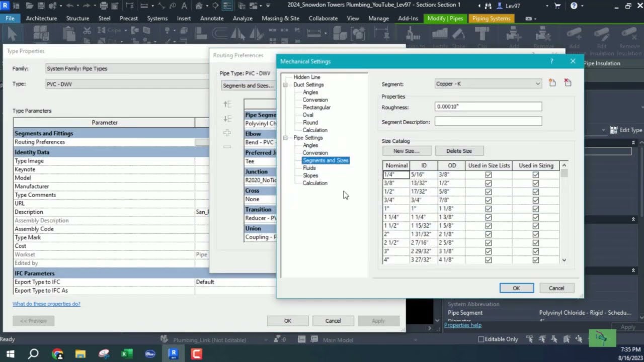
Task: Open the Systems ribbon tab
Action: click(x=157, y=18)
